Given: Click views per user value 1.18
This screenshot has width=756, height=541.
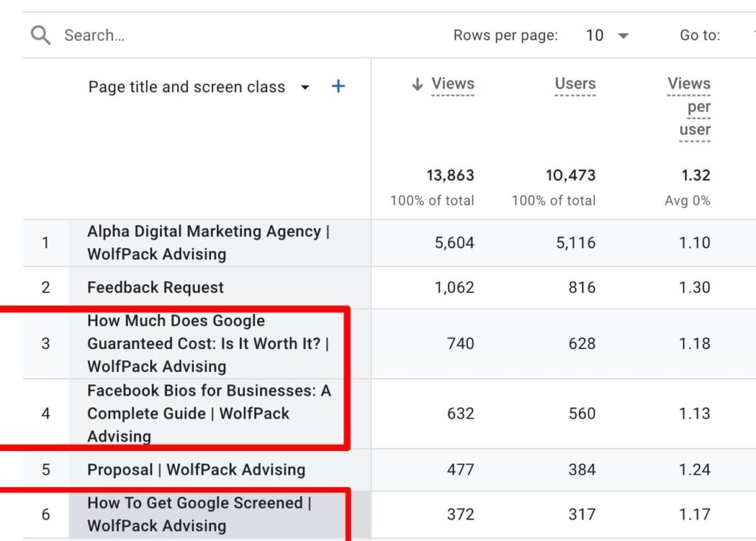Looking at the screenshot, I should [695, 343].
